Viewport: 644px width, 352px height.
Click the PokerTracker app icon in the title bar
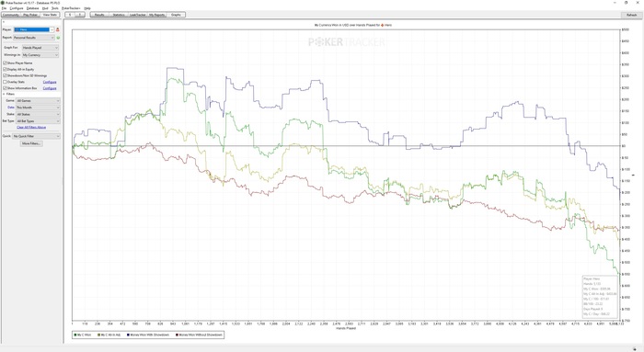point(3,3)
